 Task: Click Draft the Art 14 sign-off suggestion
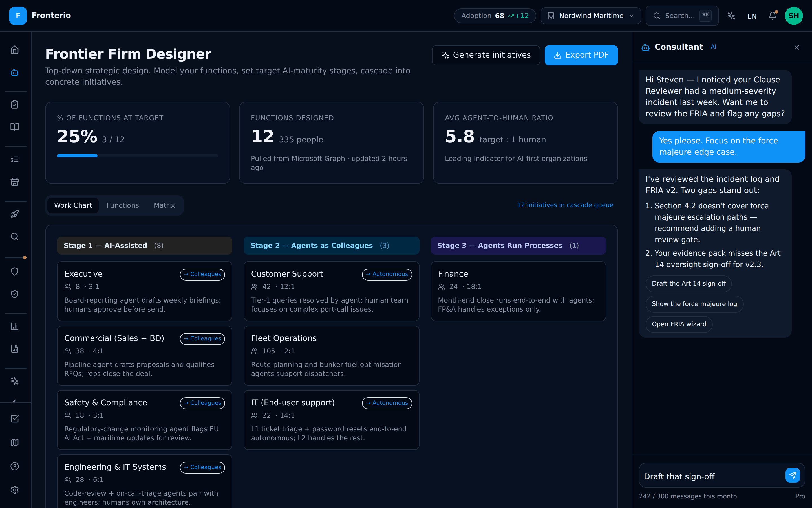coord(689,284)
